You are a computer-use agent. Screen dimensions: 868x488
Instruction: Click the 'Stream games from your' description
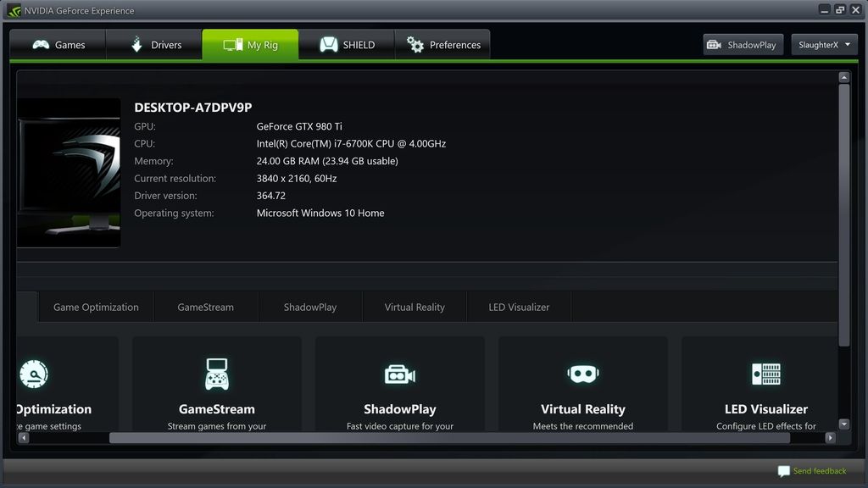217,426
